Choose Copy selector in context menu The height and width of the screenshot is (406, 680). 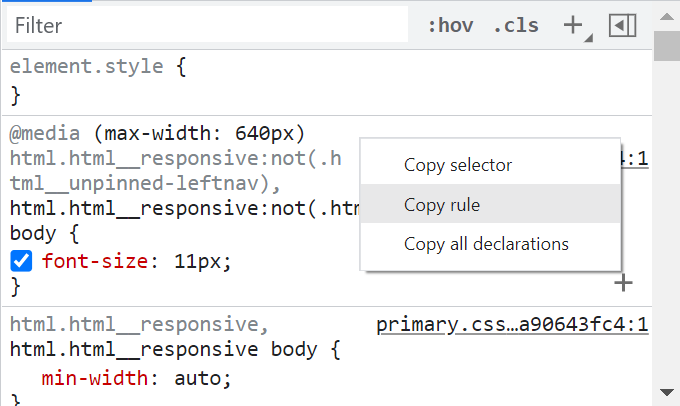[x=490, y=165]
